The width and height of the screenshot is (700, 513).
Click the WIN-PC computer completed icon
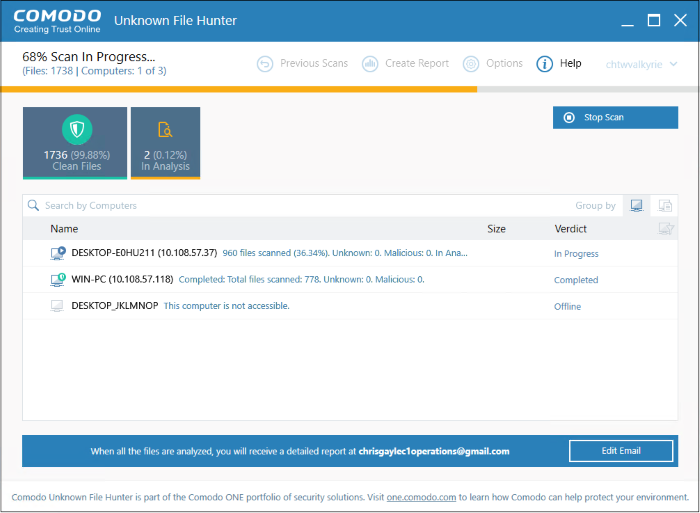[58, 279]
